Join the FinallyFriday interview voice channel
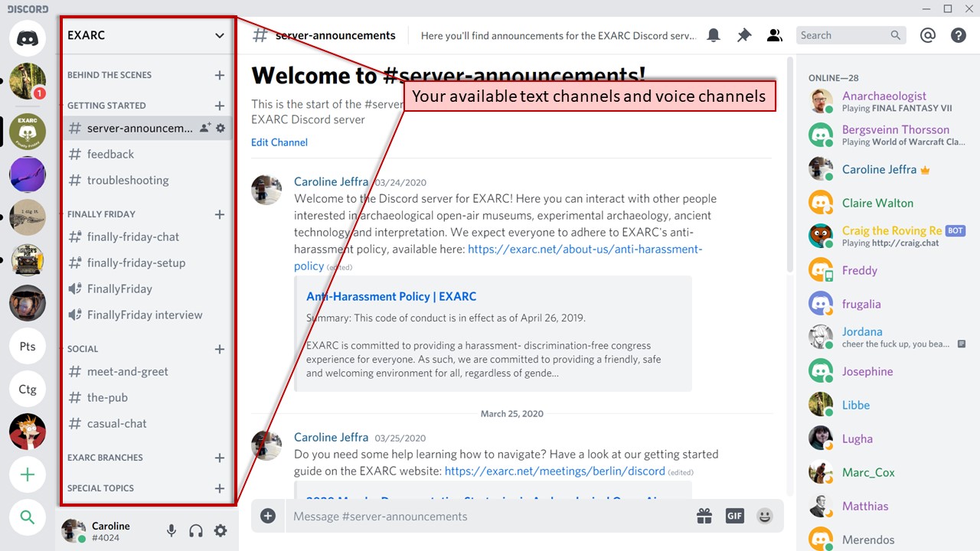The height and width of the screenshot is (551, 980). [145, 315]
